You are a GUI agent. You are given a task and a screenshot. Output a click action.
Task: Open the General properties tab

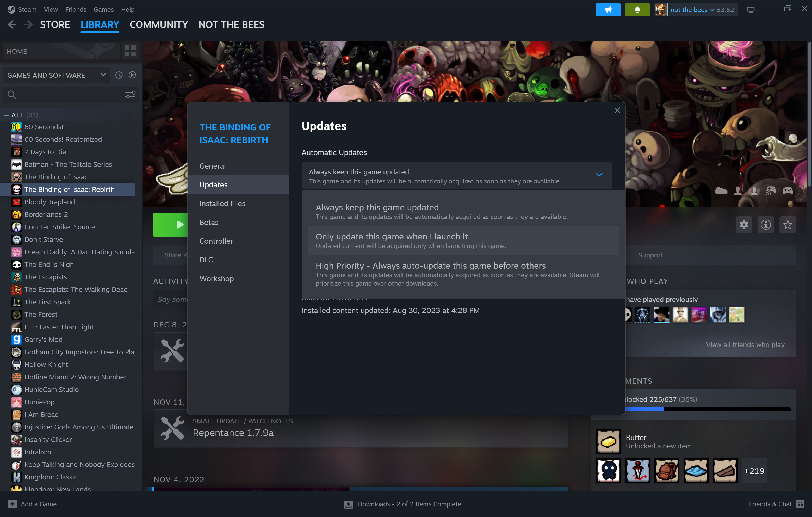pyautogui.click(x=238, y=166)
